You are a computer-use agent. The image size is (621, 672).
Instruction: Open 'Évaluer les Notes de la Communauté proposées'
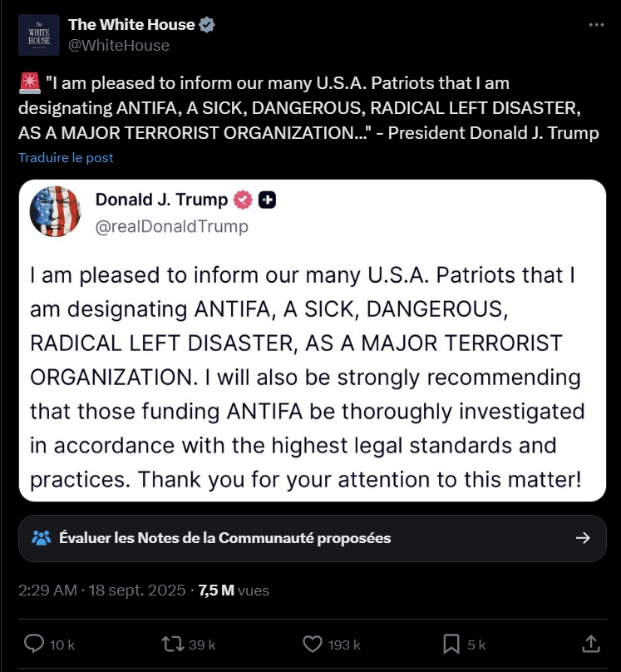(224, 537)
